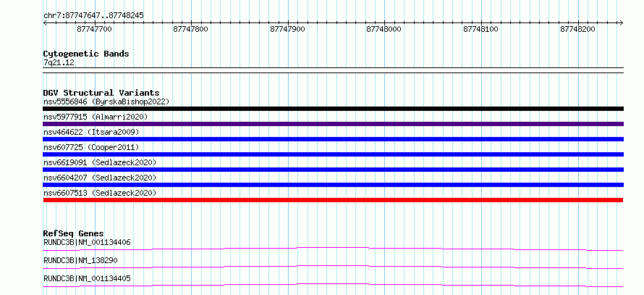This screenshot has height=295, width=644.
Task: Open nsv607725 (Cooper2011) label
Action: click(91, 147)
